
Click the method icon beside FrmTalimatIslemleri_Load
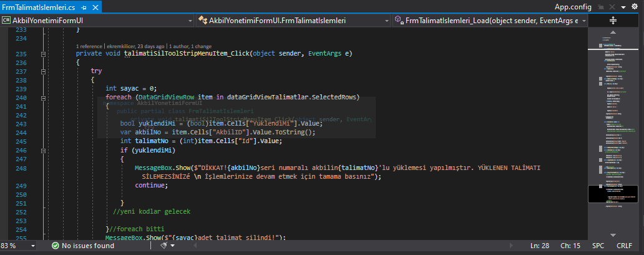398,20
